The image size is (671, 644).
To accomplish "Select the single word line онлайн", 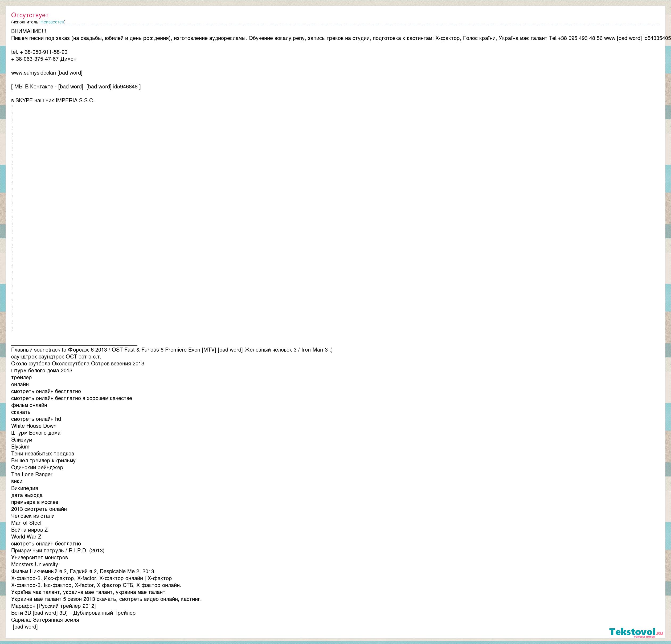I will click(x=20, y=384).
